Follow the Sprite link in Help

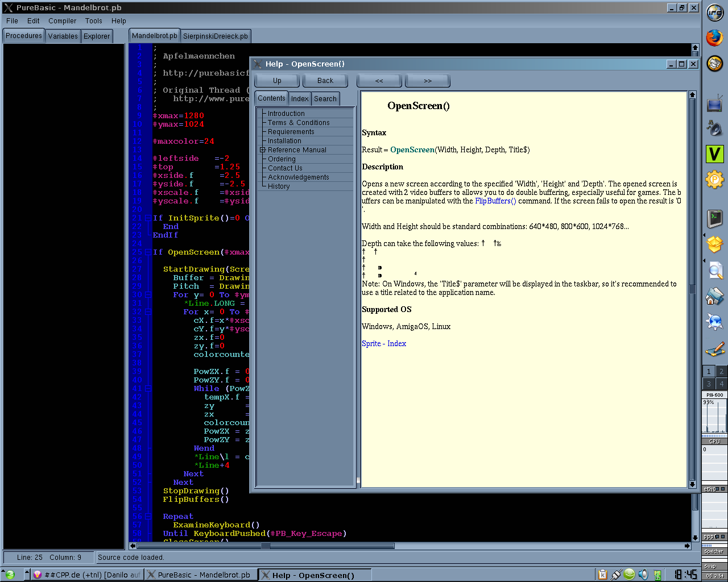click(371, 344)
